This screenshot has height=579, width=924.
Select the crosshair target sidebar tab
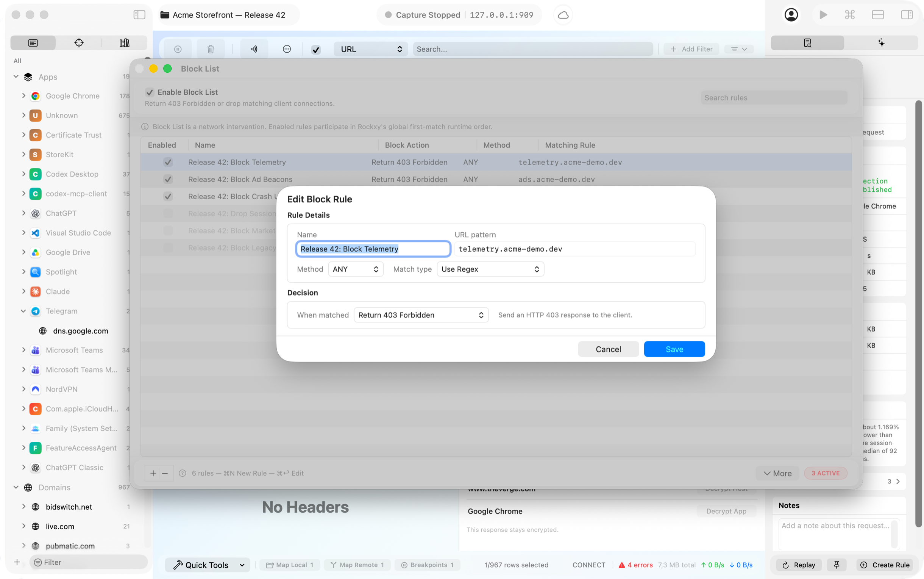pyautogui.click(x=79, y=42)
